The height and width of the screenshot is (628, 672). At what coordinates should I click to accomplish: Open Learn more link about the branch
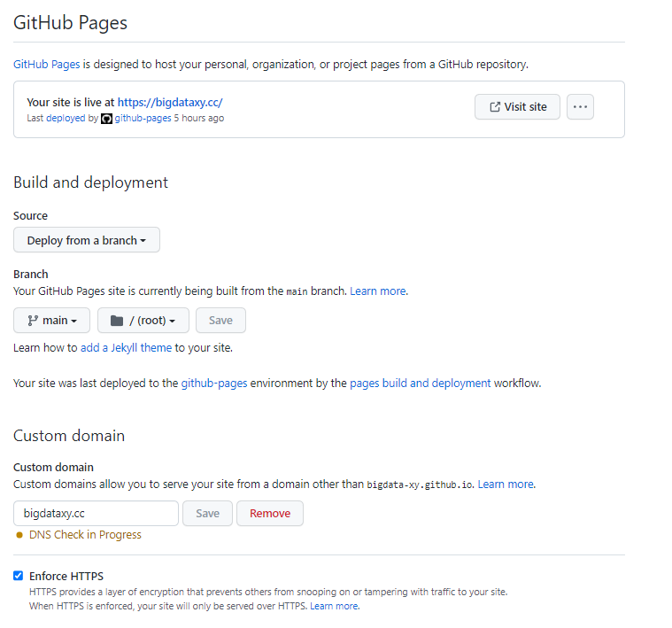[x=378, y=291]
